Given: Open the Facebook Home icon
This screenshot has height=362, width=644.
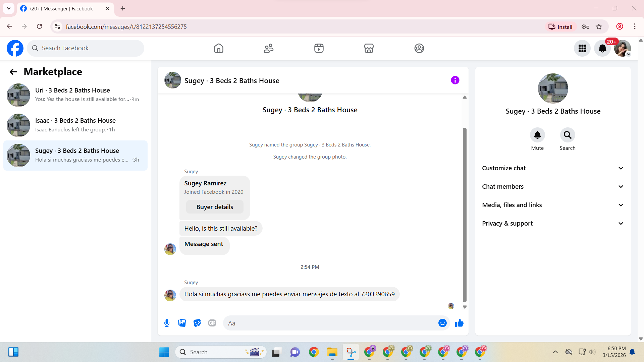Looking at the screenshot, I should 218,48.
